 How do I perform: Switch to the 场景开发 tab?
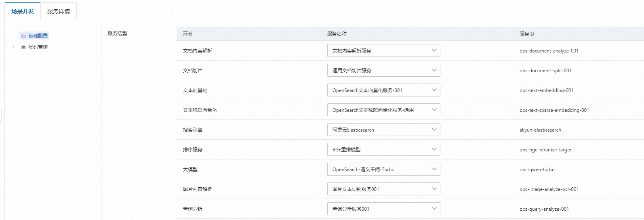click(x=23, y=11)
